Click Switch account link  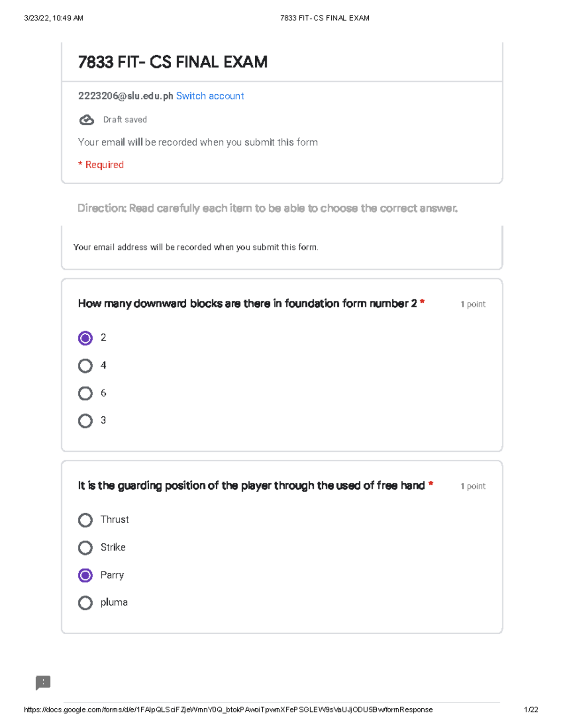coord(210,96)
